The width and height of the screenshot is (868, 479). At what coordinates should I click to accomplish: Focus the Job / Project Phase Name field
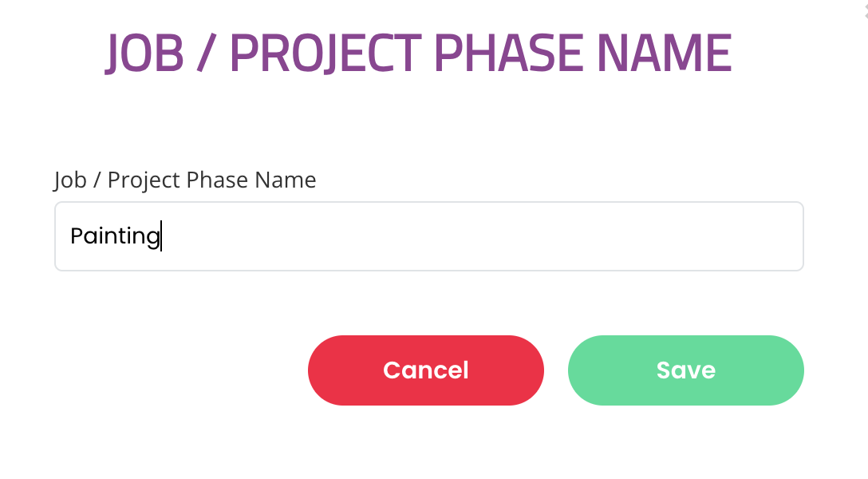(429, 236)
